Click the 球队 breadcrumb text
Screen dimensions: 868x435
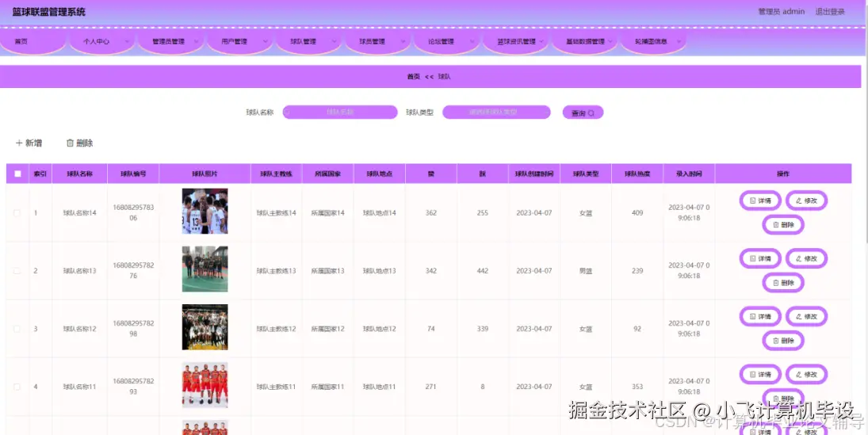click(444, 77)
